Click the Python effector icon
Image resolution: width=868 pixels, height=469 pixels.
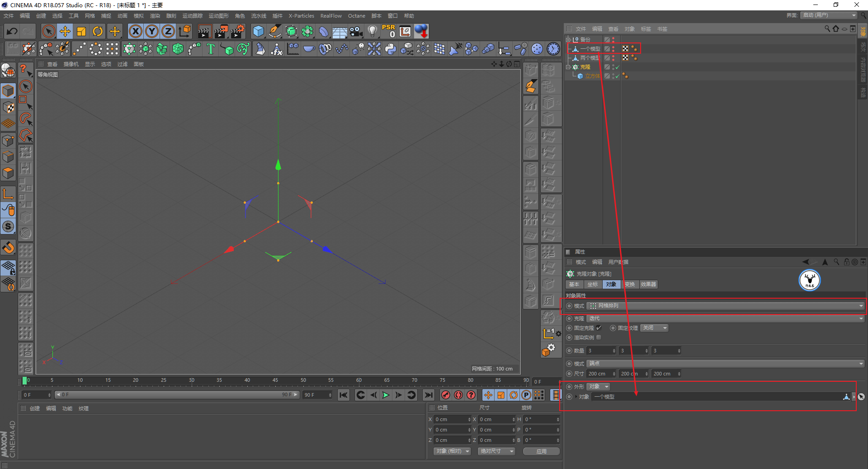391,49
